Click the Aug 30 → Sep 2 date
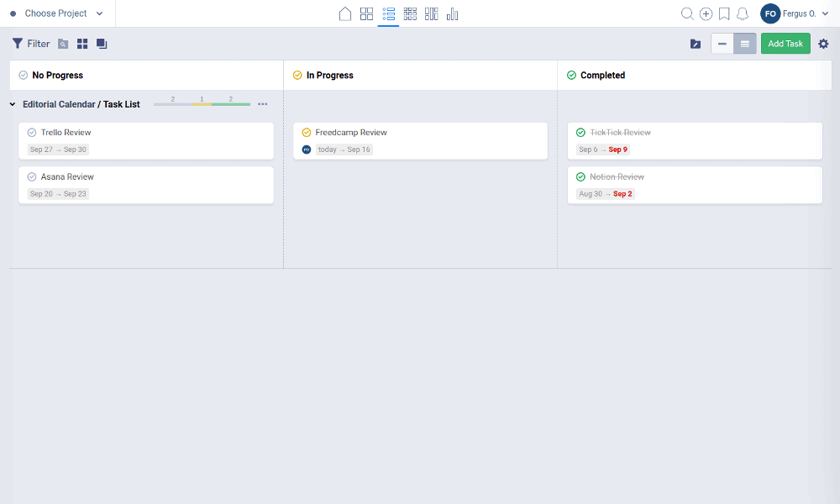This screenshot has height=504, width=840. [x=606, y=194]
